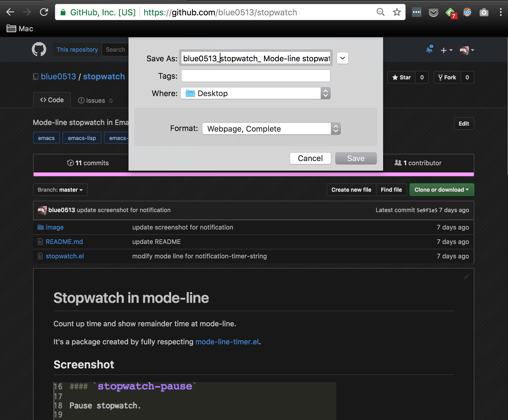
Task: Open GitHub notifications bell
Action: point(430,48)
